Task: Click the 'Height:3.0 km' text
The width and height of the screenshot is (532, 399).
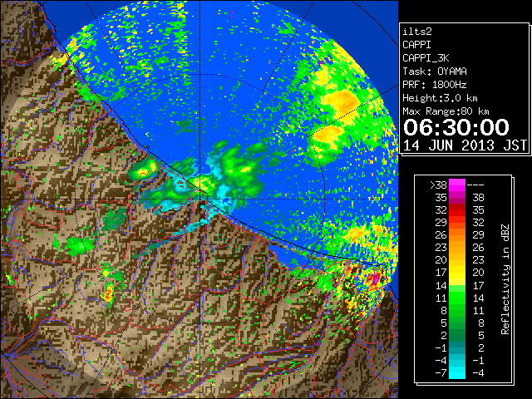Action: point(440,98)
